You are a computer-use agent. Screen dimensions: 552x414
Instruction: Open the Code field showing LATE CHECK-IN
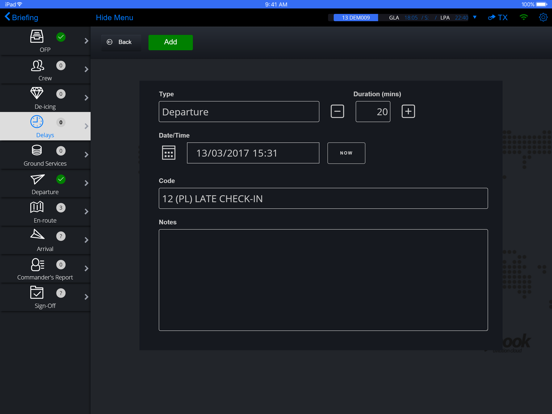tap(323, 199)
